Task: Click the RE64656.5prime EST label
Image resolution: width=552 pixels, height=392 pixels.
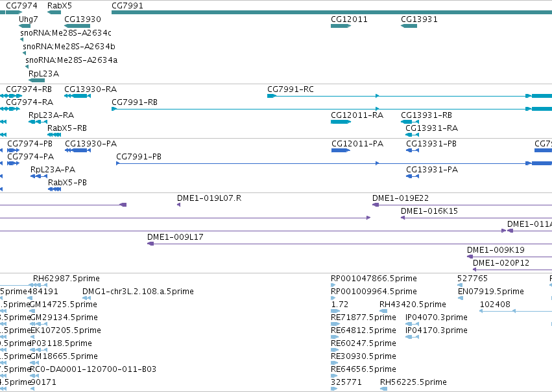Action: click(x=364, y=369)
